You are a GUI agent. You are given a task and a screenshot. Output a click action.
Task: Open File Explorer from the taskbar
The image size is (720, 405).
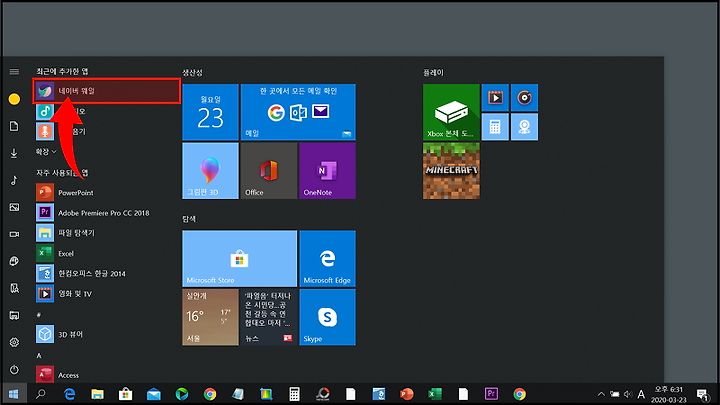pos(97,394)
